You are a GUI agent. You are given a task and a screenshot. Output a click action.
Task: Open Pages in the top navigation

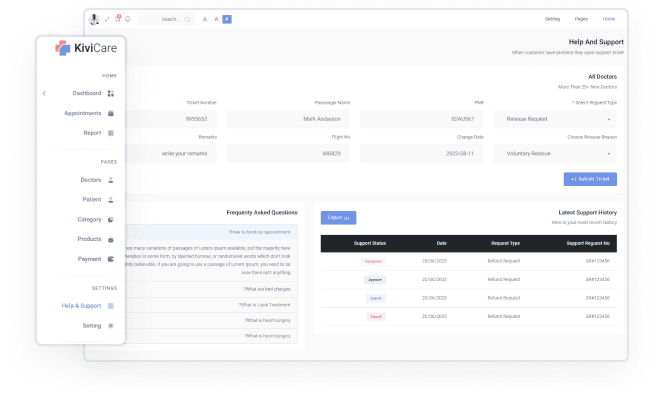581,19
